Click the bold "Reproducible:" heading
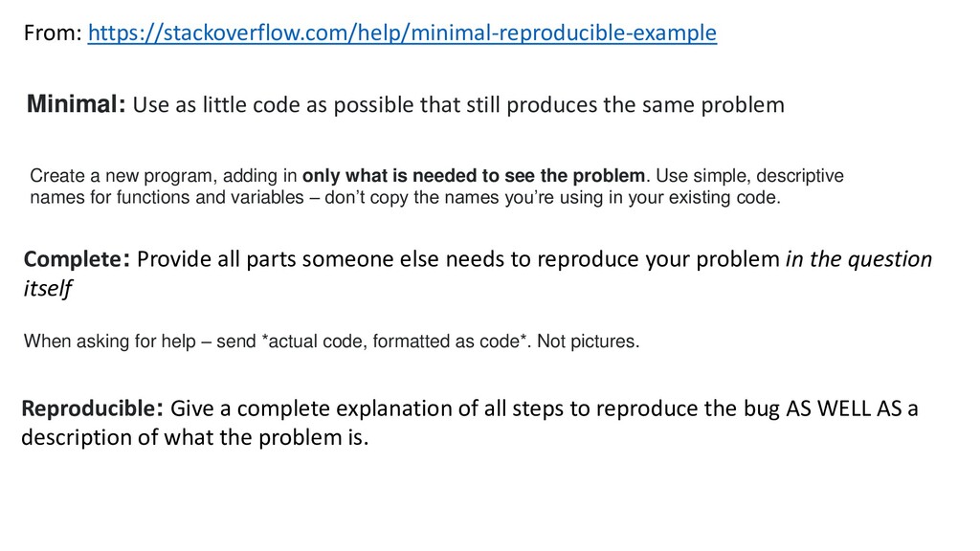The height and width of the screenshot is (551, 980). (x=93, y=408)
